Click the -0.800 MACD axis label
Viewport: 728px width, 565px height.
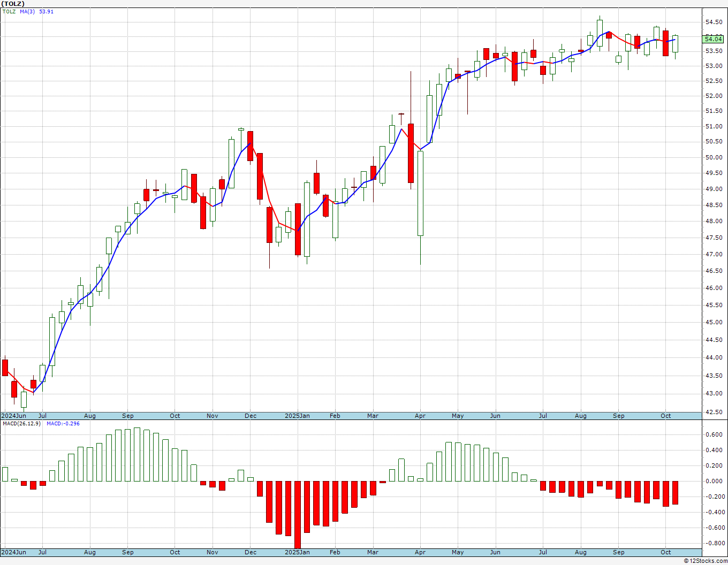tap(715, 543)
